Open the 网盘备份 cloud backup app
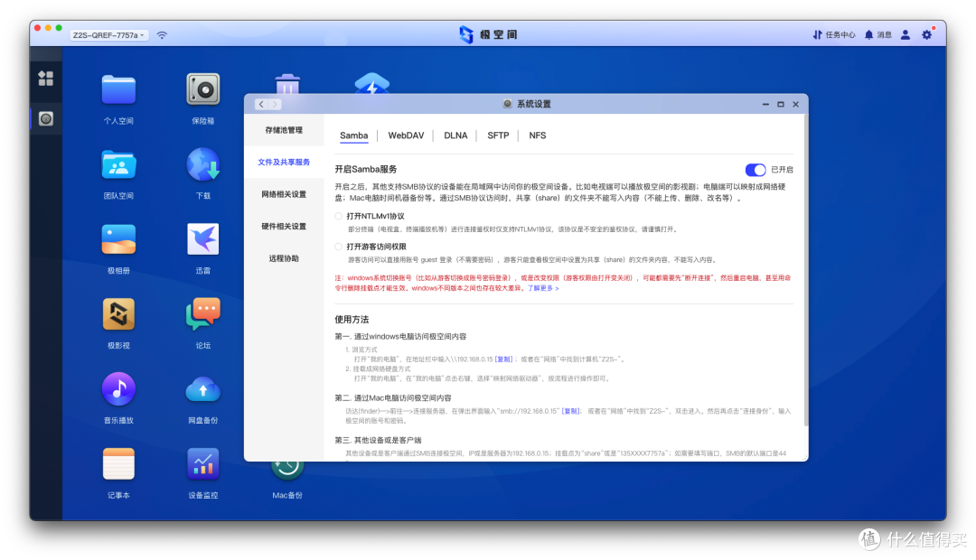The width and height of the screenshot is (976, 560). tap(202, 387)
